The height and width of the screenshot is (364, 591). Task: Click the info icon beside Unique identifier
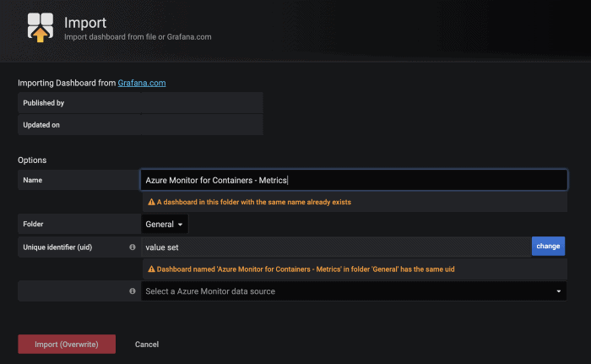click(133, 247)
